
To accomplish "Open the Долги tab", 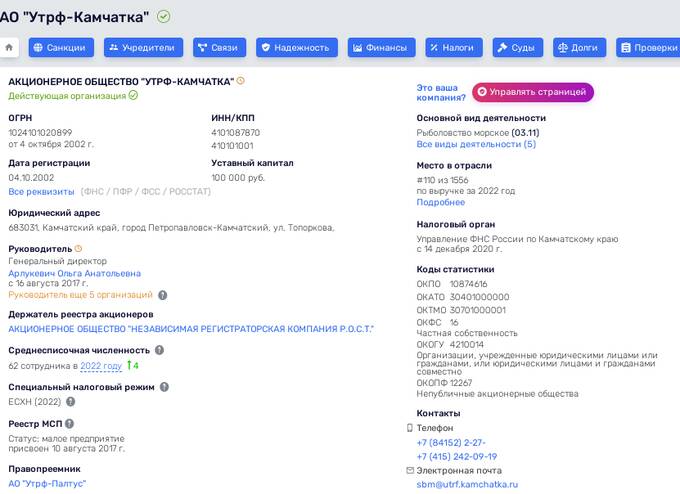I will (579, 48).
